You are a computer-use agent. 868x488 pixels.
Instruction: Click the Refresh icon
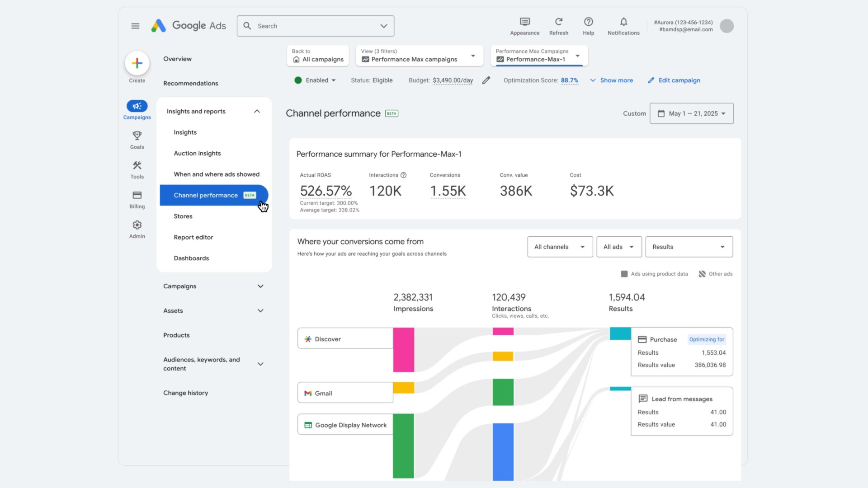tap(558, 21)
